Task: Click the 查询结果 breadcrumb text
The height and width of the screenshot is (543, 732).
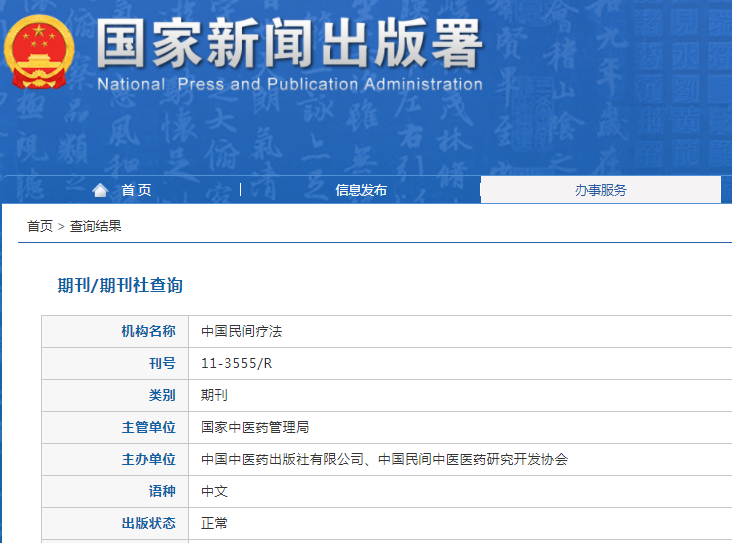Action: pyautogui.click(x=96, y=226)
